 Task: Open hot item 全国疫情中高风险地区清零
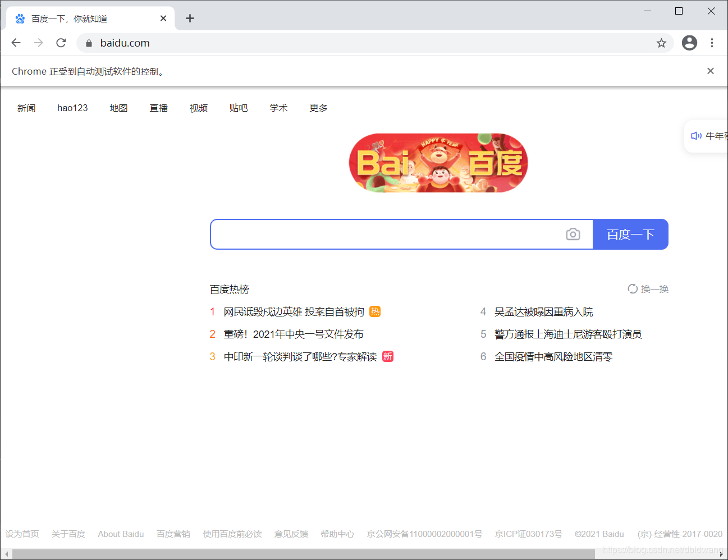pos(553,356)
